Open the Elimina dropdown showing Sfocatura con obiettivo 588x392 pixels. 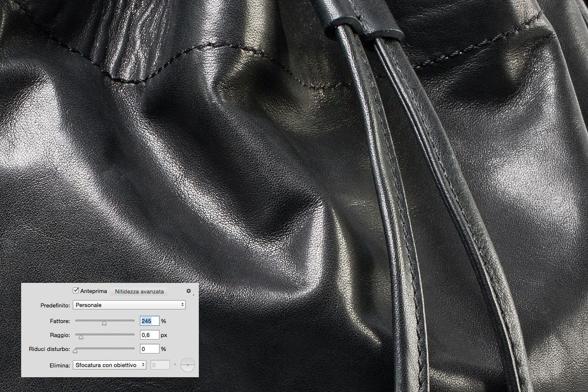click(110, 365)
